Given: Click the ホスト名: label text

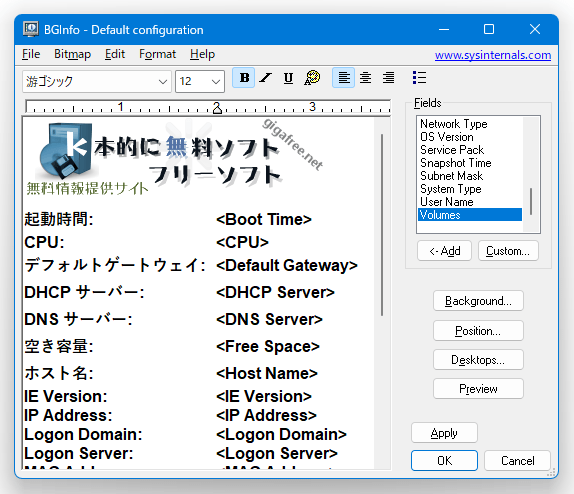Looking at the screenshot, I should (x=59, y=374).
